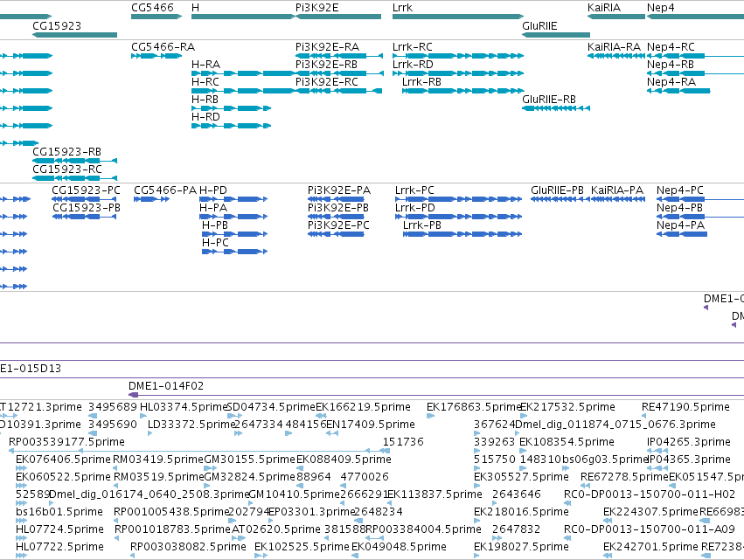Select transcript Pi3K92E-RC

click(339, 91)
